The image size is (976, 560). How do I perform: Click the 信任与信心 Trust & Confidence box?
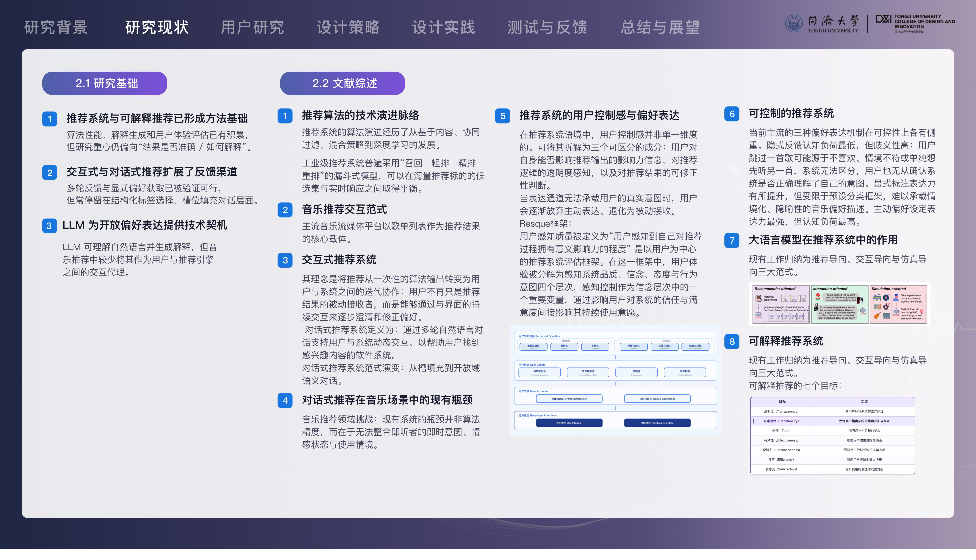657,399
